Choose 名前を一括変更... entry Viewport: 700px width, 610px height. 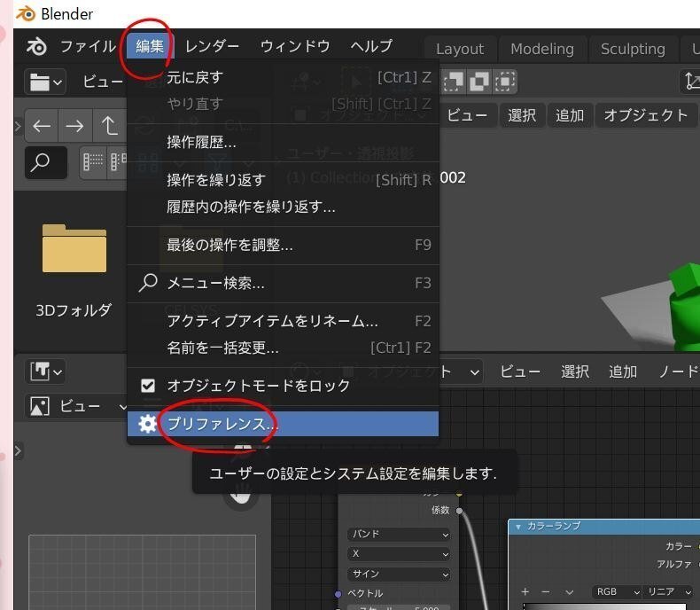pos(283,348)
